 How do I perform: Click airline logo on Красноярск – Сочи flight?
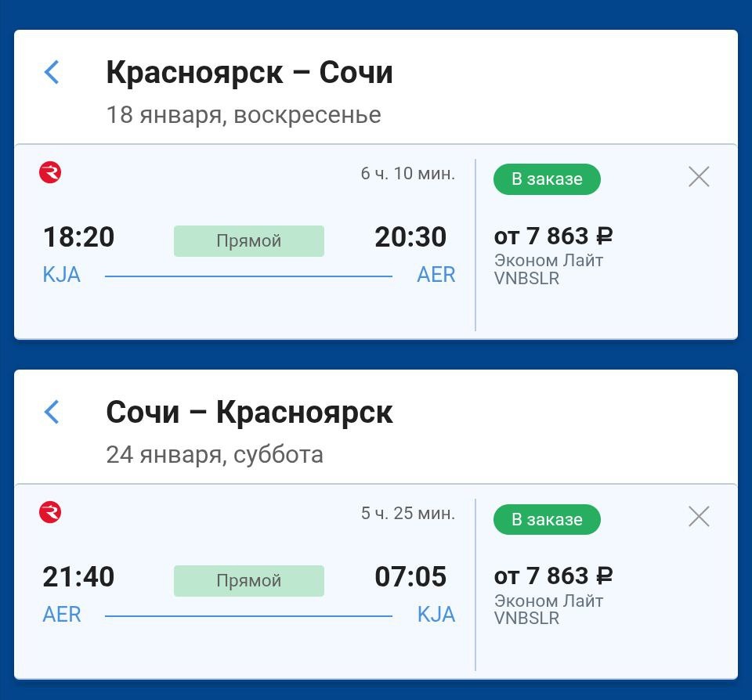pos(50,172)
